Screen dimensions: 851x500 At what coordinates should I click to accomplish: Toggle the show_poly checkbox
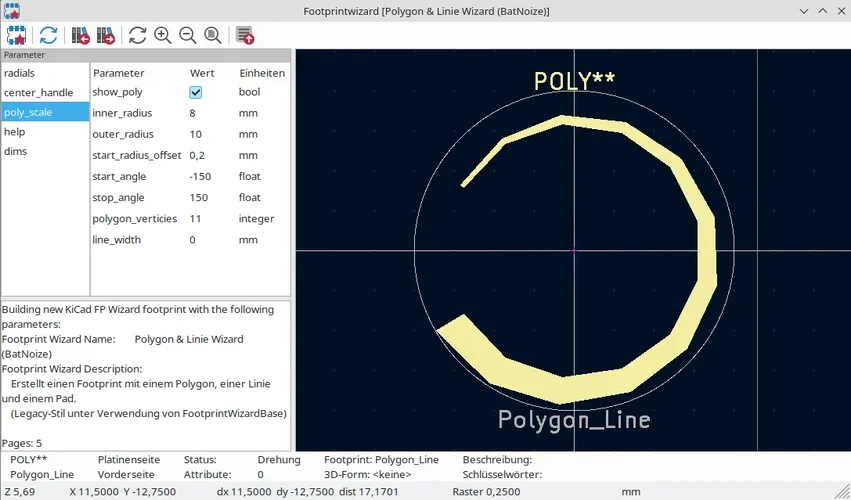(x=196, y=92)
